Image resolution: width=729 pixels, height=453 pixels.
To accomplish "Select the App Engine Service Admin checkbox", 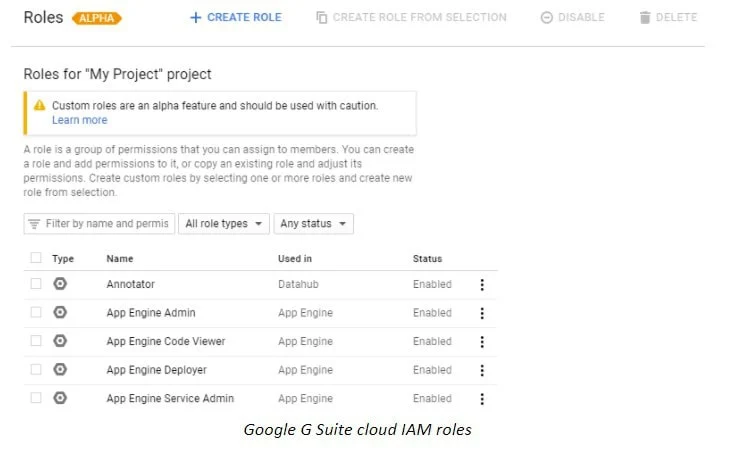I will (x=36, y=398).
